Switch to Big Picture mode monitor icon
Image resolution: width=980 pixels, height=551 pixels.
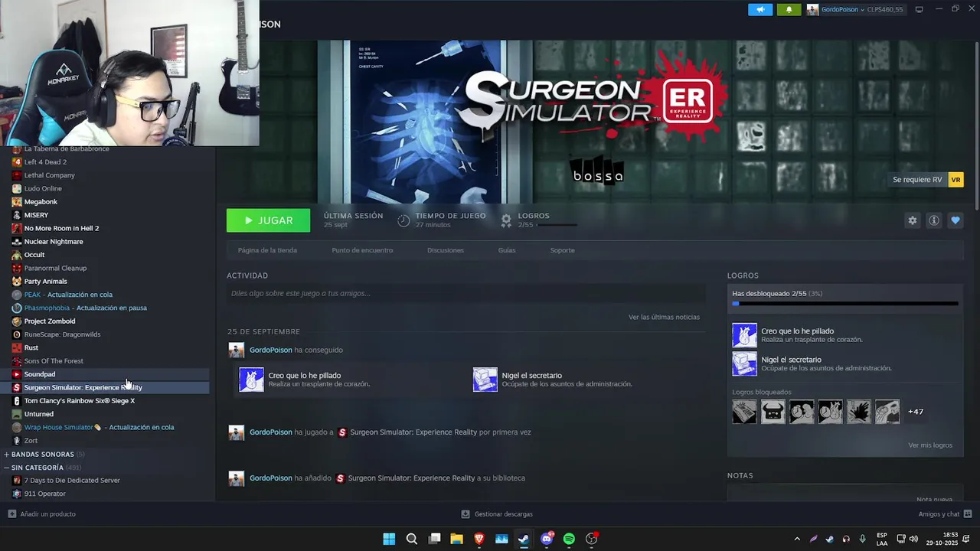(919, 9)
